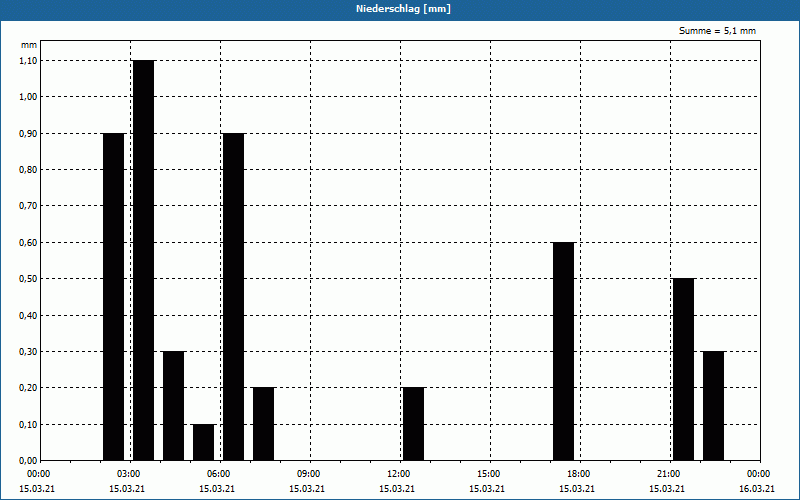Select the 21:00 time label
Screen dimensions: 800x500
tap(669, 474)
